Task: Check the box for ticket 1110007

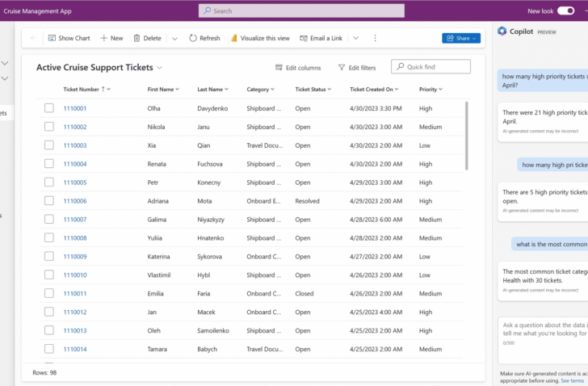Action: tap(49, 219)
